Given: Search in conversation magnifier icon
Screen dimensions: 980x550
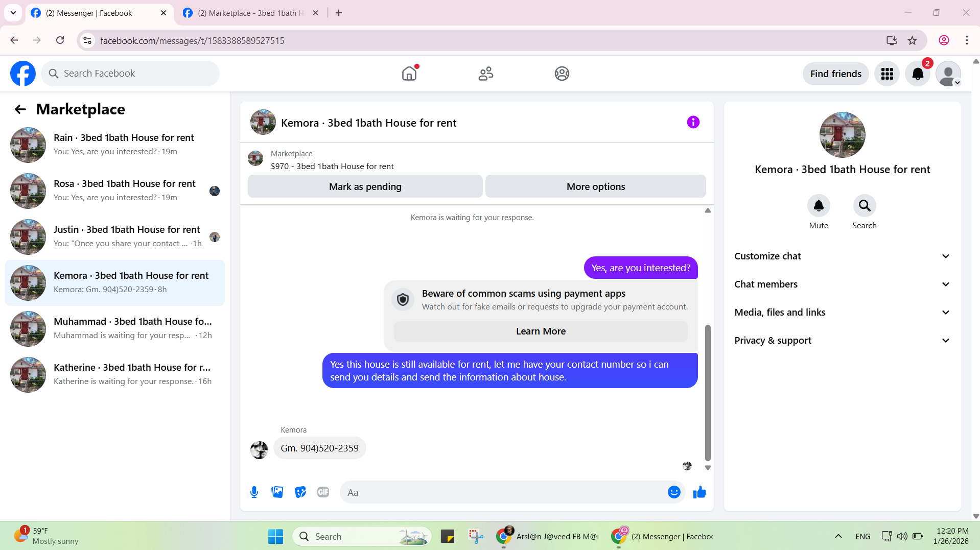Looking at the screenshot, I should tap(864, 206).
